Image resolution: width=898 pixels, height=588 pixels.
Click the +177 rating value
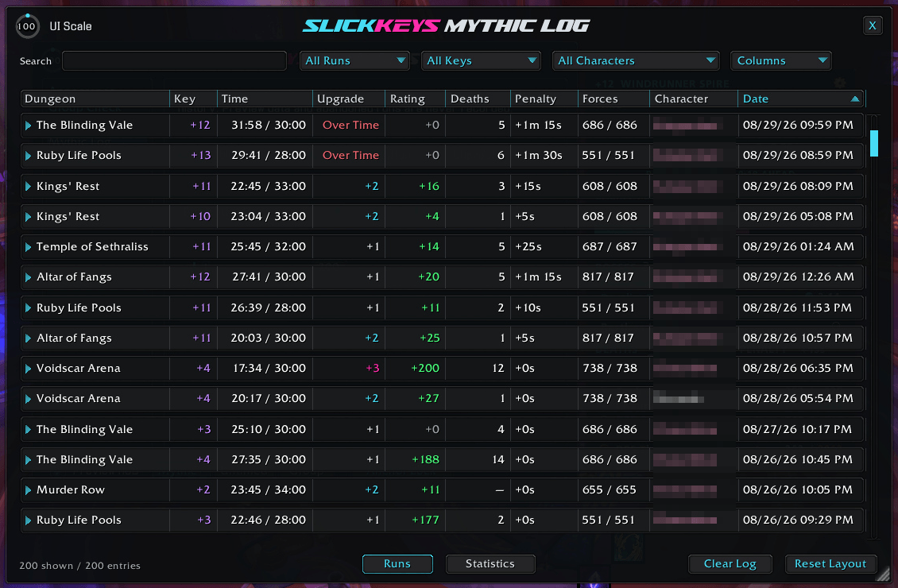pyautogui.click(x=425, y=520)
